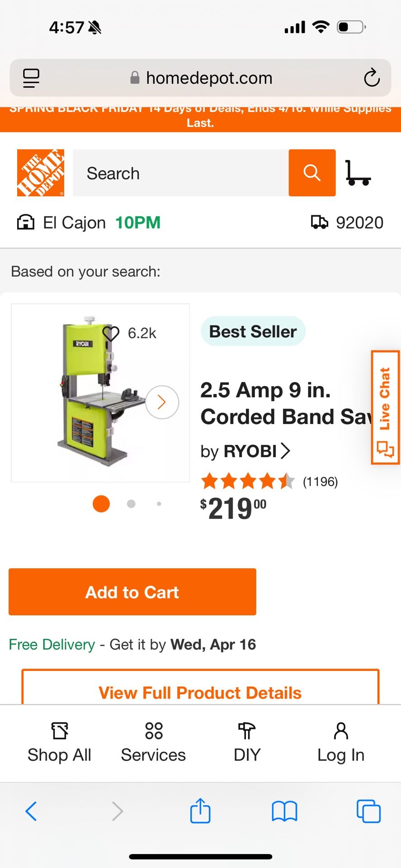Viewport: 401px width, 868px height.
Task: Tap the delivery truck icon beside 92020
Action: tap(320, 222)
